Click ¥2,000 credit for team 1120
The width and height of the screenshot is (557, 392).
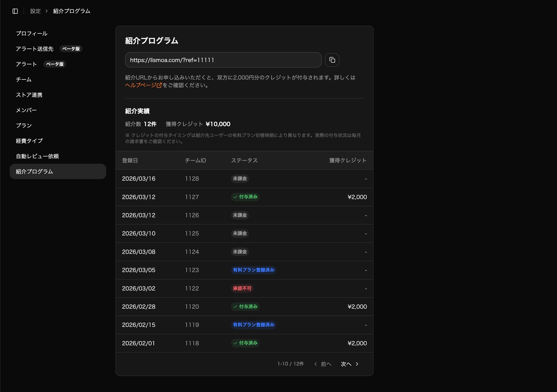357,306
